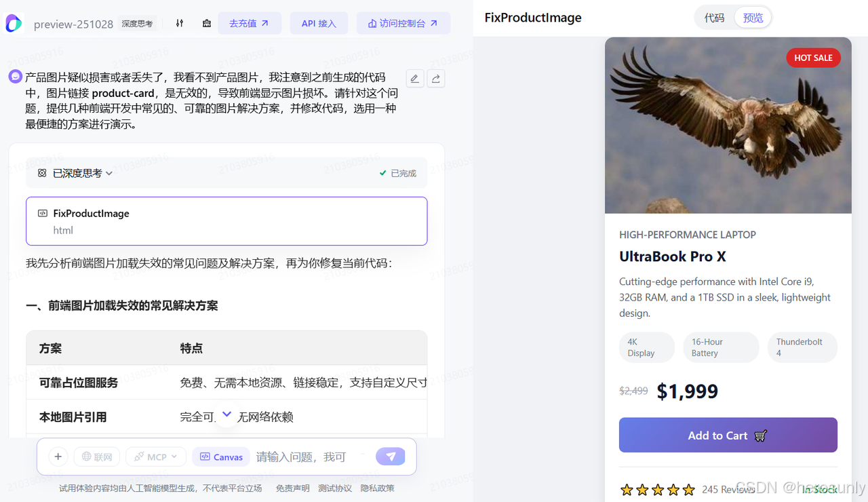Image resolution: width=868 pixels, height=502 pixels.
Task: Toggle the Canvas mode in the input bar
Action: [x=220, y=457]
